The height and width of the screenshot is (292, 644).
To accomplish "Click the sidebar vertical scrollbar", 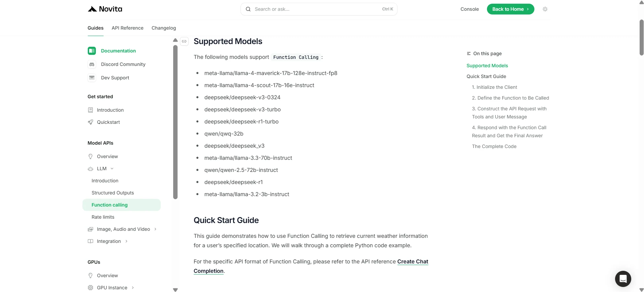I will tap(175, 122).
